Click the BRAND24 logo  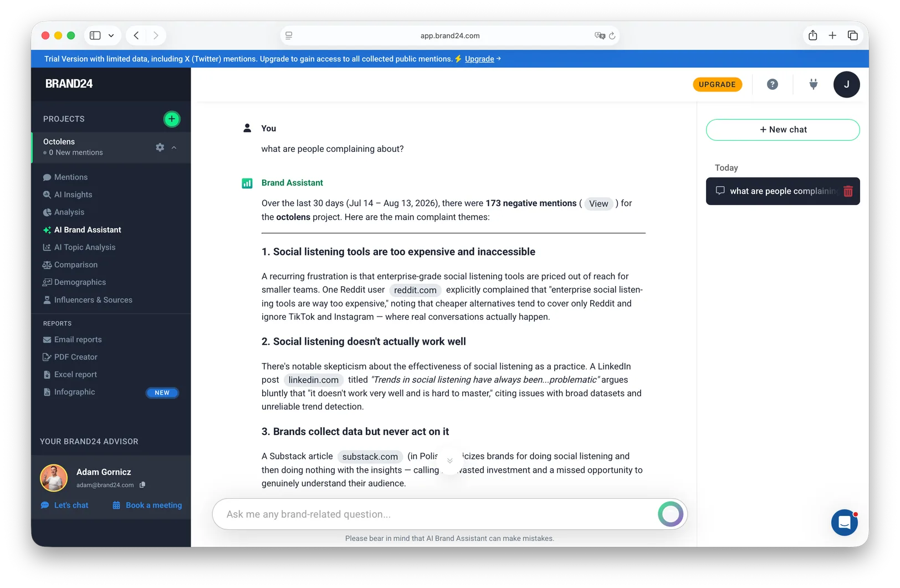click(69, 84)
